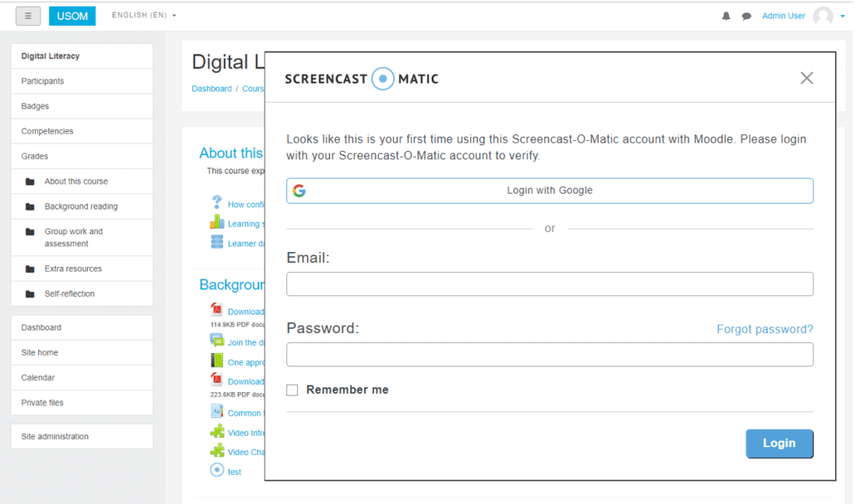Click the bar chart survey activity icon
The width and height of the screenshot is (855, 504).
point(216,222)
